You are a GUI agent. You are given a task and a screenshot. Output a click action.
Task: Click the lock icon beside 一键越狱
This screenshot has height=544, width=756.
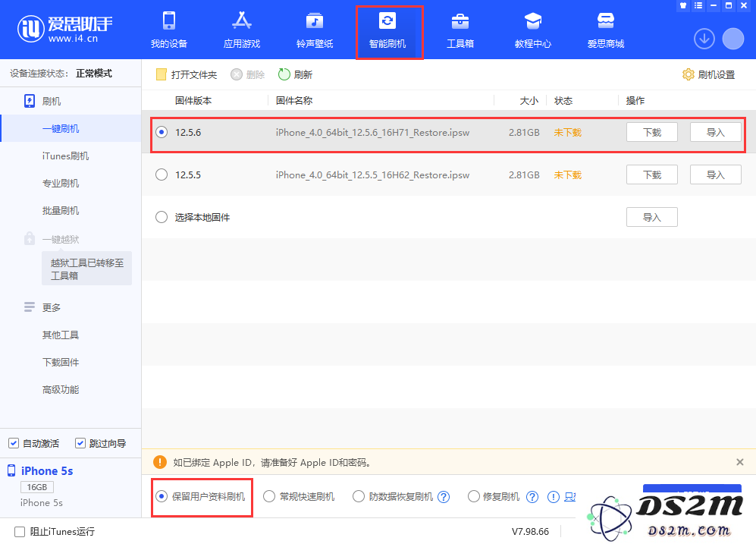pyautogui.click(x=30, y=238)
